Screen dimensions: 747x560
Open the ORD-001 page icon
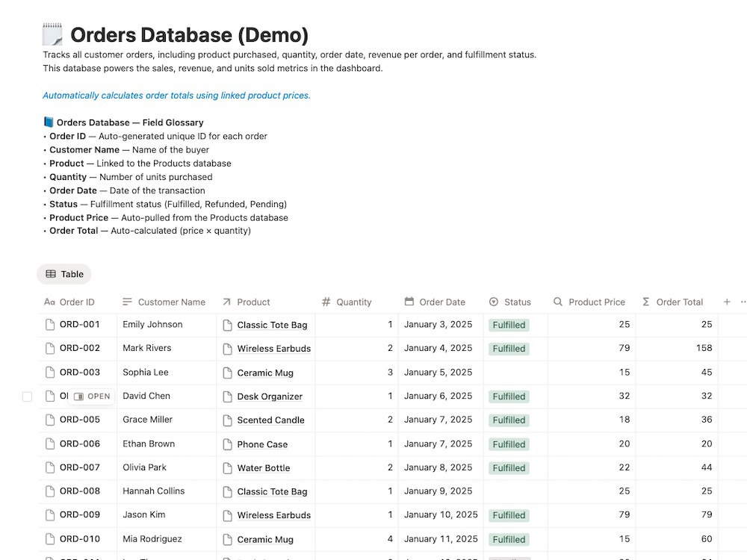50,325
